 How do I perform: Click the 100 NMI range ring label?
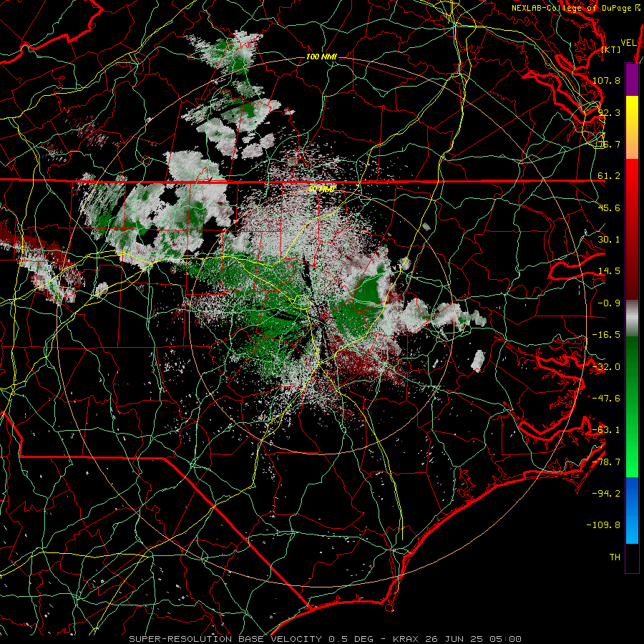point(321,57)
